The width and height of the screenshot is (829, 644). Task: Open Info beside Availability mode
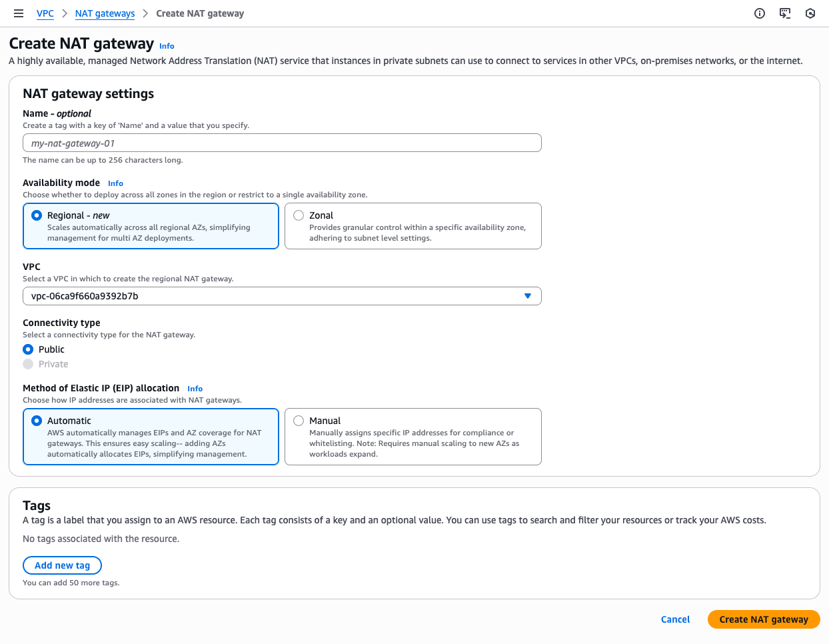click(115, 183)
